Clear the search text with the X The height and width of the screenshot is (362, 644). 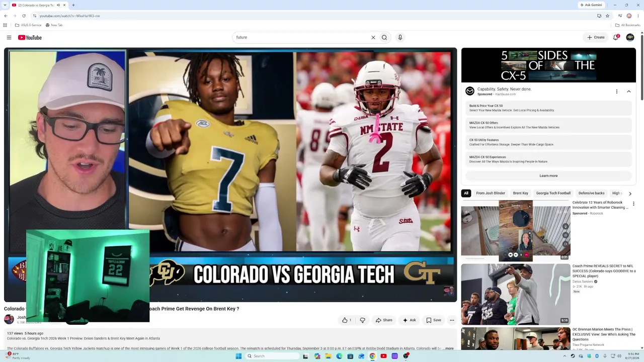click(373, 37)
